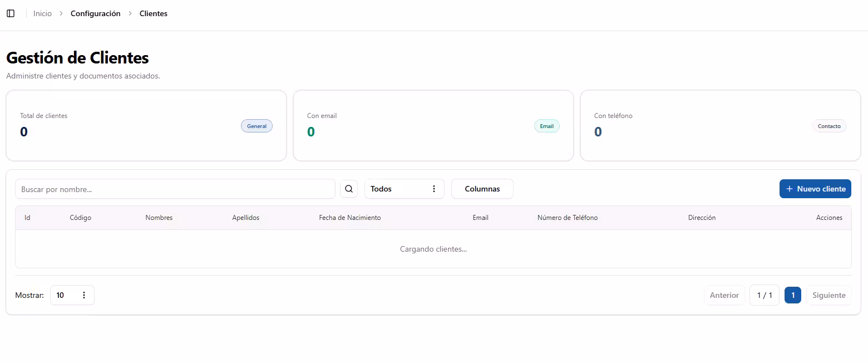Expand the Mostrar rows-per-page dropdown
The image size is (868, 363).
pos(72,295)
